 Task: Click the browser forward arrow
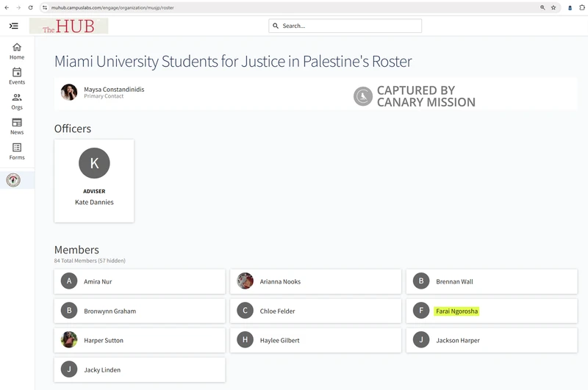pos(18,7)
